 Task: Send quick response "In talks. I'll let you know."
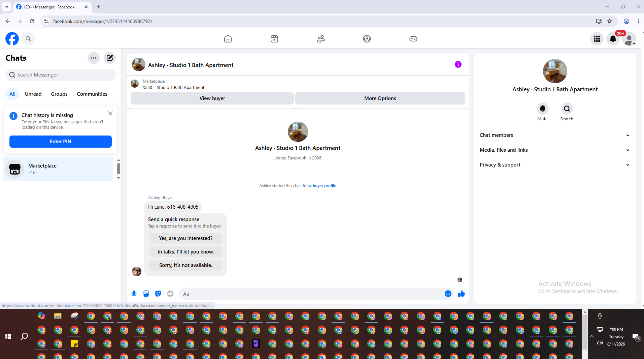coord(185,252)
